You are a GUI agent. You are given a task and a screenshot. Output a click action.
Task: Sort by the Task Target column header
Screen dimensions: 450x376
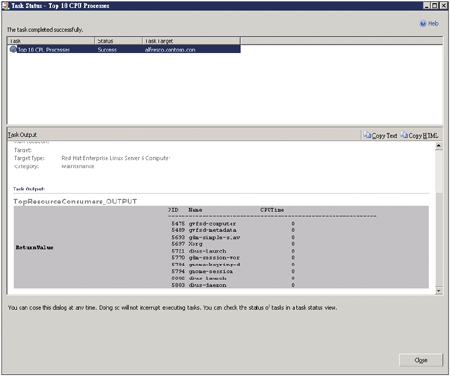(191, 41)
